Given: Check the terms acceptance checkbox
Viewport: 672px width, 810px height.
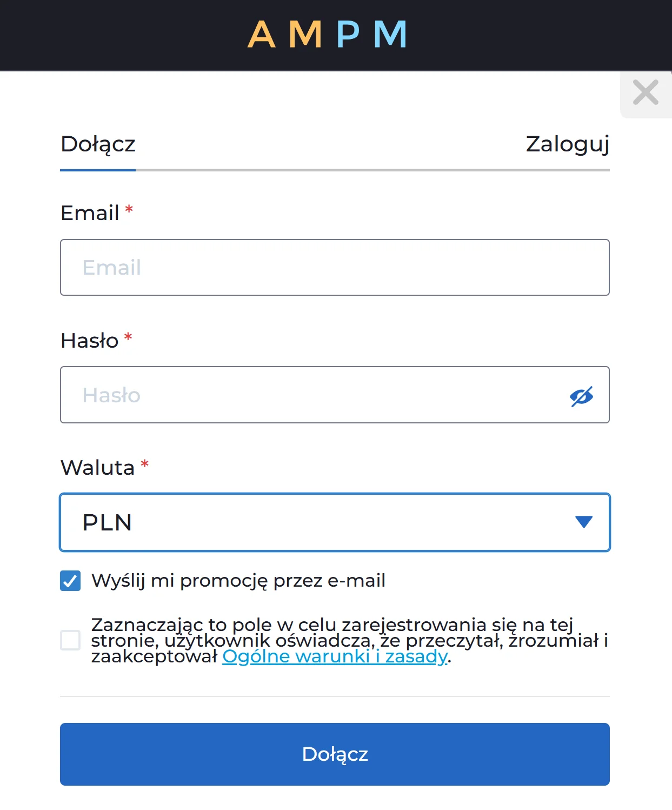Looking at the screenshot, I should 70,641.
